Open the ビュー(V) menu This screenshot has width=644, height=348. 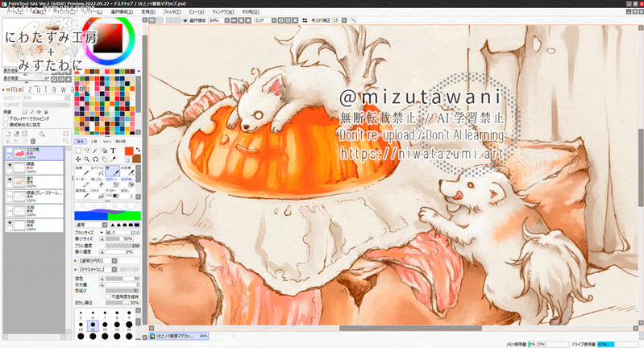pyautogui.click(x=197, y=12)
